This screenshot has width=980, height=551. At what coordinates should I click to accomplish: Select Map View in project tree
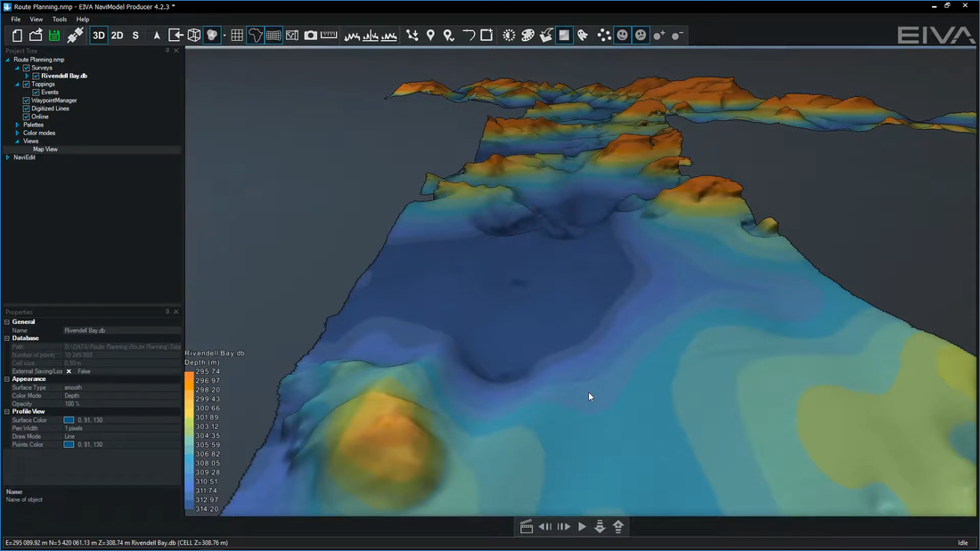pyautogui.click(x=45, y=149)
